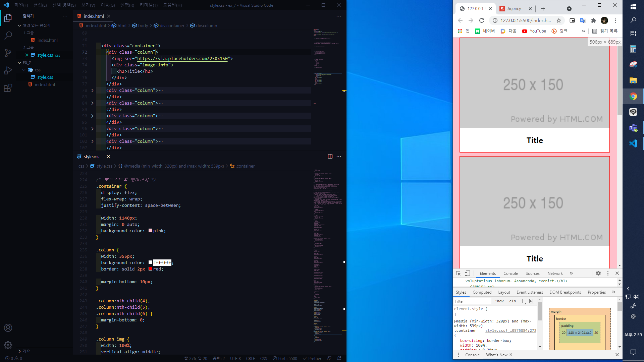Open Manage gear in activity bar
Viewport: 644px width, 362px height.
[8, 345]
